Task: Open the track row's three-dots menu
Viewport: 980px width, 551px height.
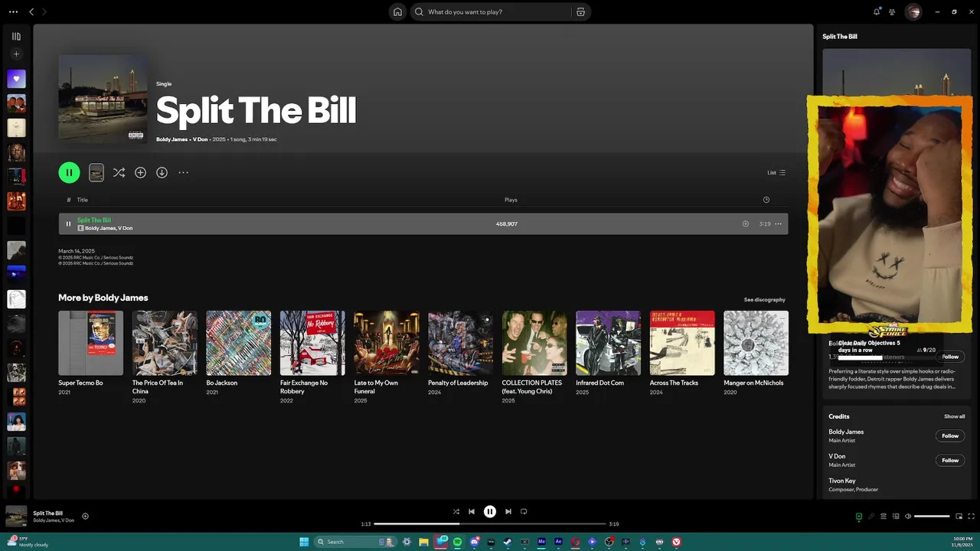Action: pos(778,224)
